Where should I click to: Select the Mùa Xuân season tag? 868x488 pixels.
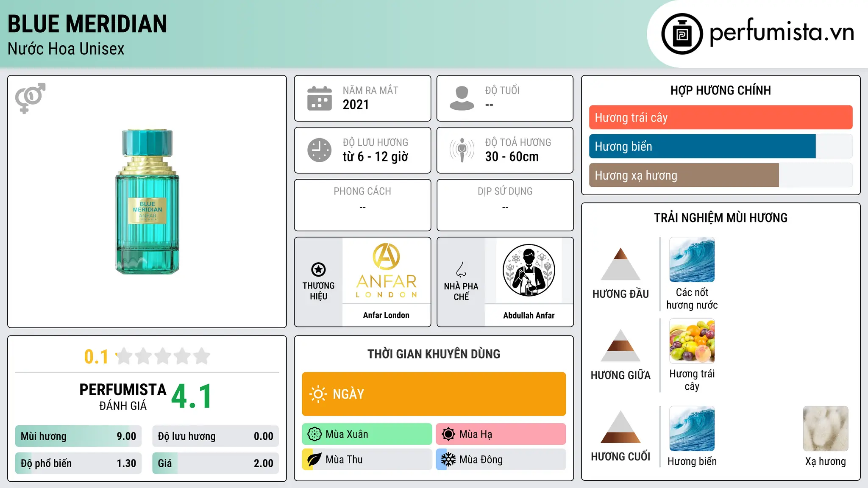[x=367, y=434]
